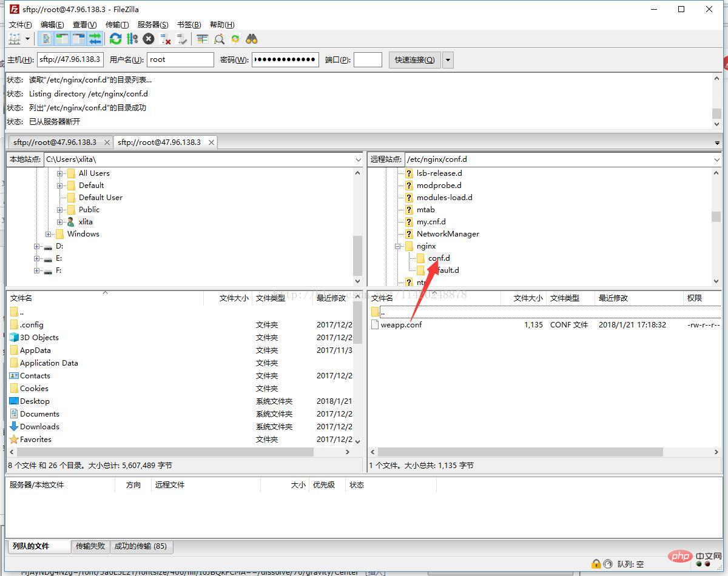The width and height of the screenshot is (728, 576).
Task: Select weapp.conf in remote file list
Action: (401, 324)
